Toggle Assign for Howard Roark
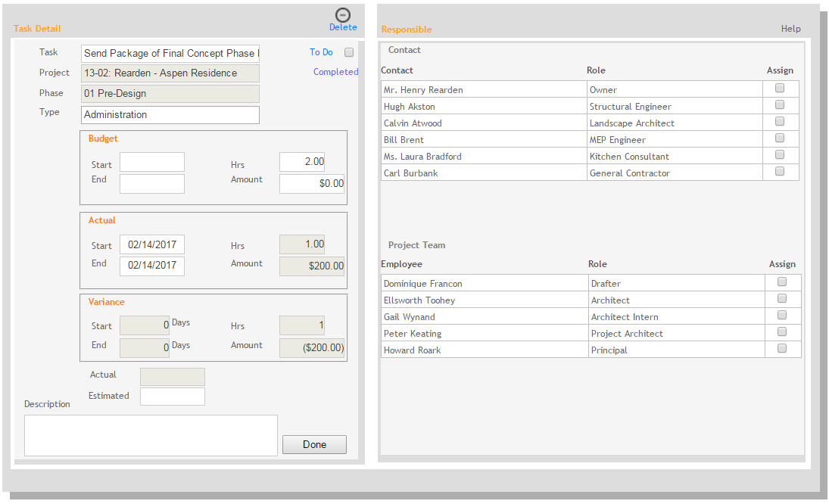Viewport: 829px width, 504px height. [782, 349]
